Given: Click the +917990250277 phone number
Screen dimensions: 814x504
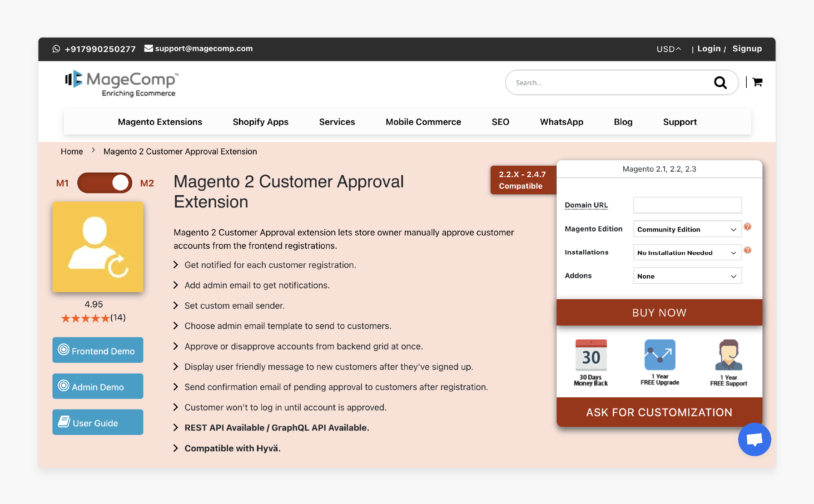Looking at the screenshot, I should click(x=100, y=49).
